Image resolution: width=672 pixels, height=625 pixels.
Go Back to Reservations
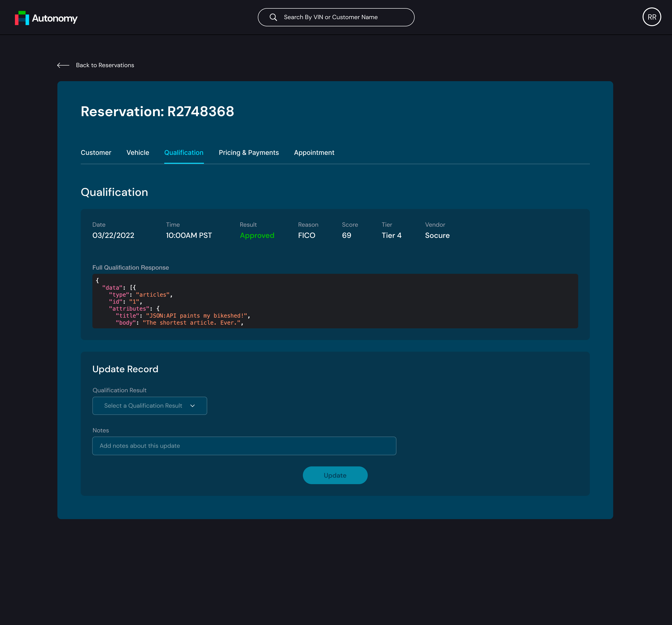(x=105, y=65)
